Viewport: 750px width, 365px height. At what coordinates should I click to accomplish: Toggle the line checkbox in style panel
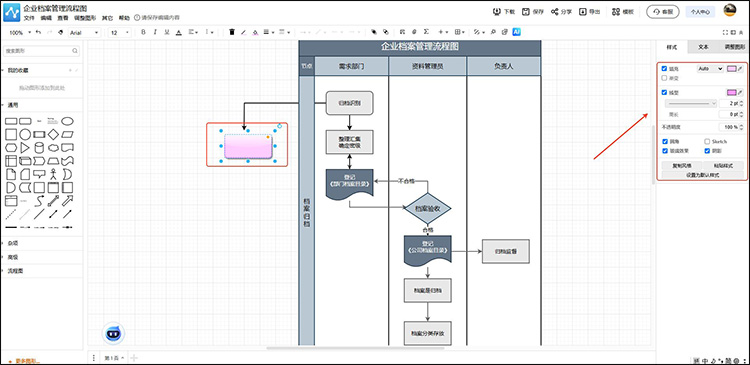tap(664, 92)
